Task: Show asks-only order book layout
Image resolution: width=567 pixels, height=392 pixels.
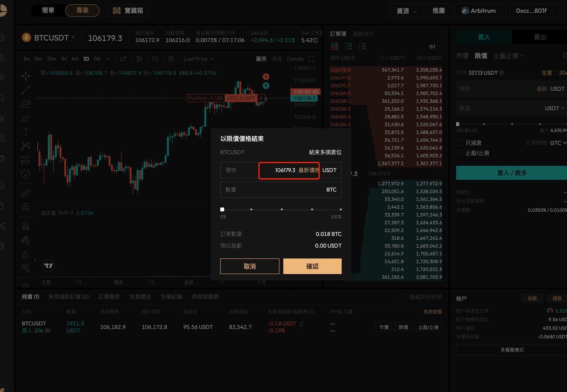Action: pyautogui.click(x=362, y=46)
